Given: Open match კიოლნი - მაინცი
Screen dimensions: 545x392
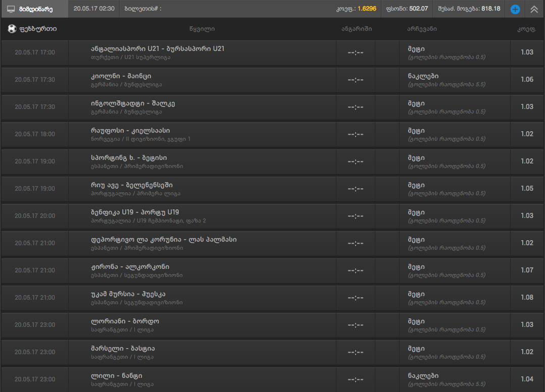Looking at the screenshot, I should 121,76.
